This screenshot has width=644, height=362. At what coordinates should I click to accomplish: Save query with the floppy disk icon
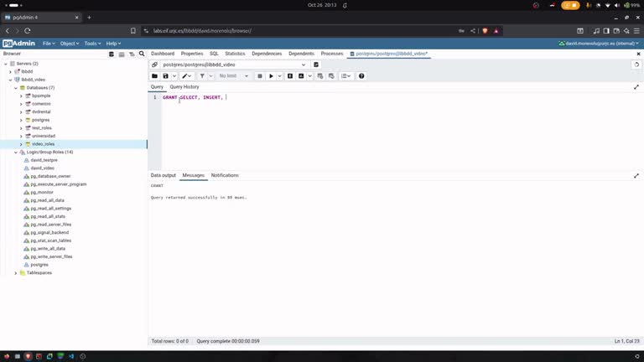(165, 76)
